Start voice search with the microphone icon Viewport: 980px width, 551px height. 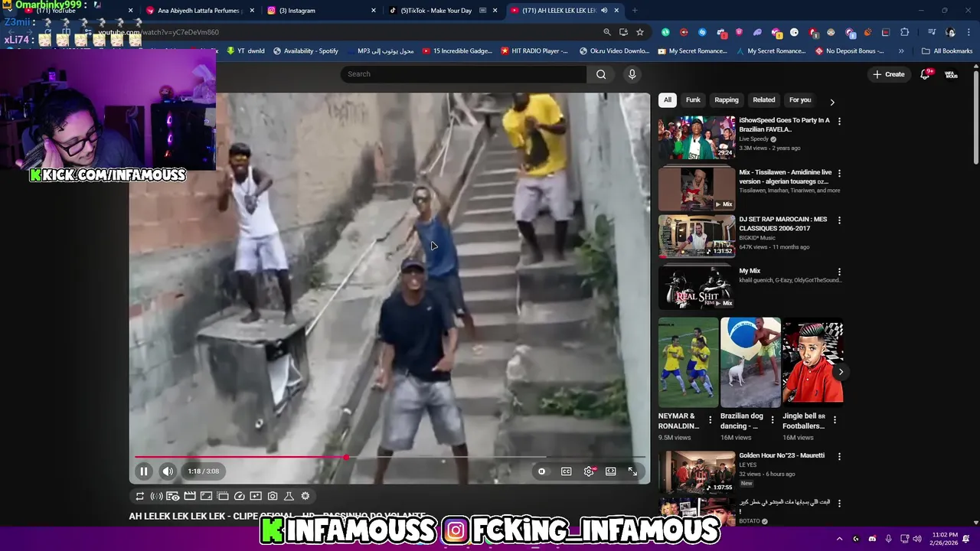click(x=632, y=74)
